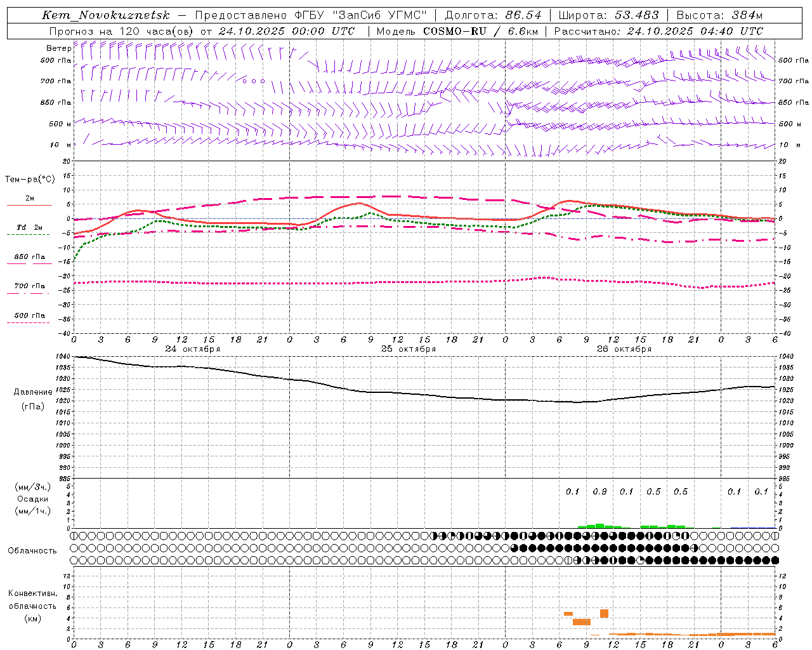Select the 500 гПа temperature legend entry
Viewport: 812px width, 650px height.
point(30,315)
